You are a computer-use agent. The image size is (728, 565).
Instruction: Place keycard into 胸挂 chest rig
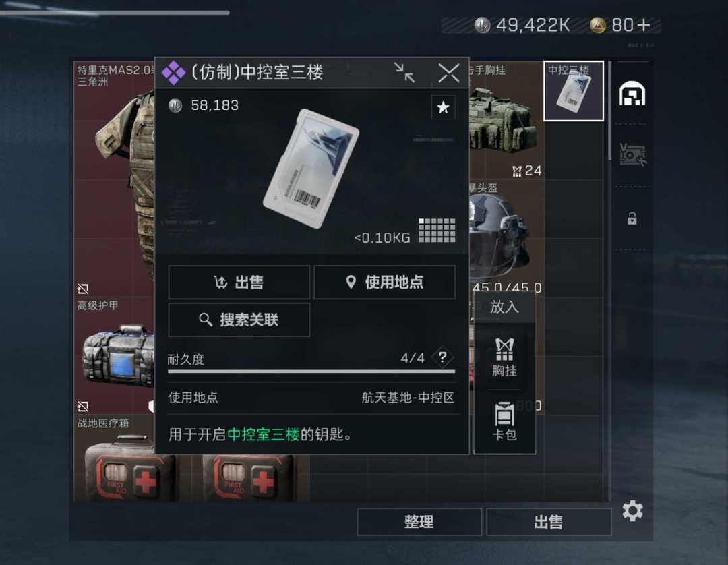point(504,357)
